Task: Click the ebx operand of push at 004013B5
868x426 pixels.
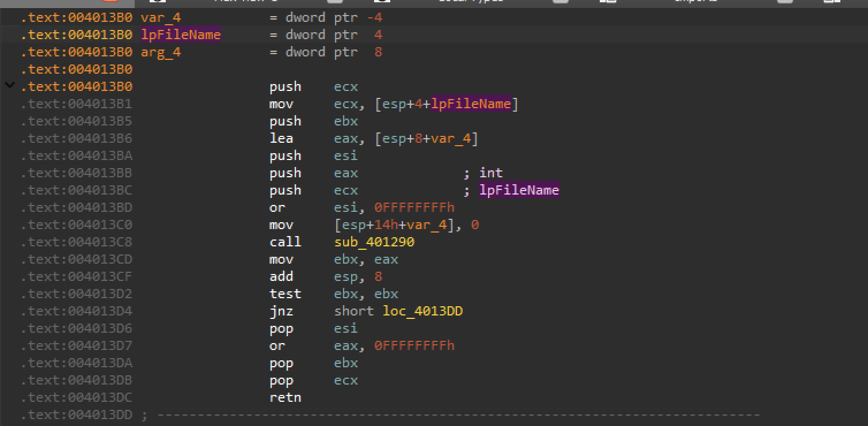Action: point(346,121)
